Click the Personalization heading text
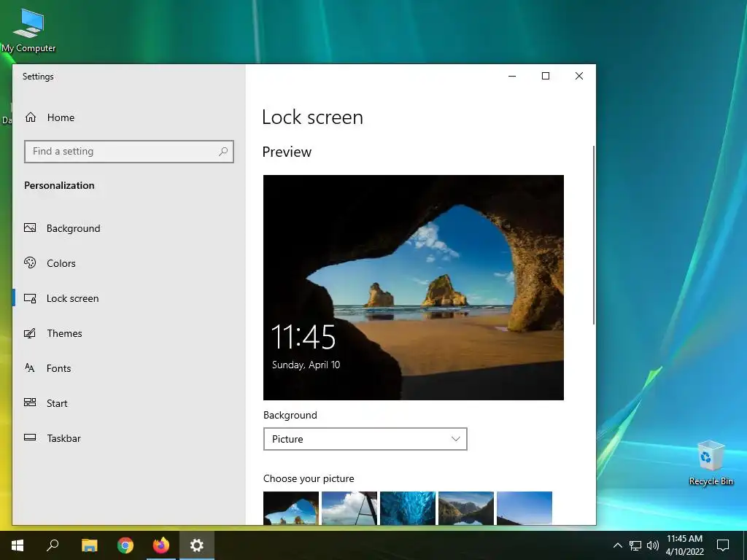 click(60, 185)
